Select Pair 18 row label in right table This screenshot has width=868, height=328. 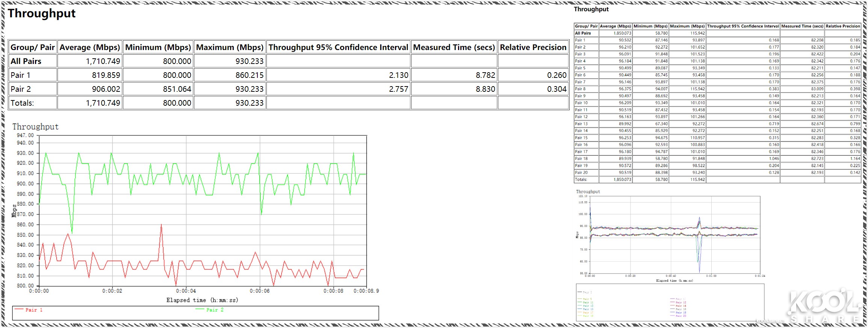coord(581,159)
